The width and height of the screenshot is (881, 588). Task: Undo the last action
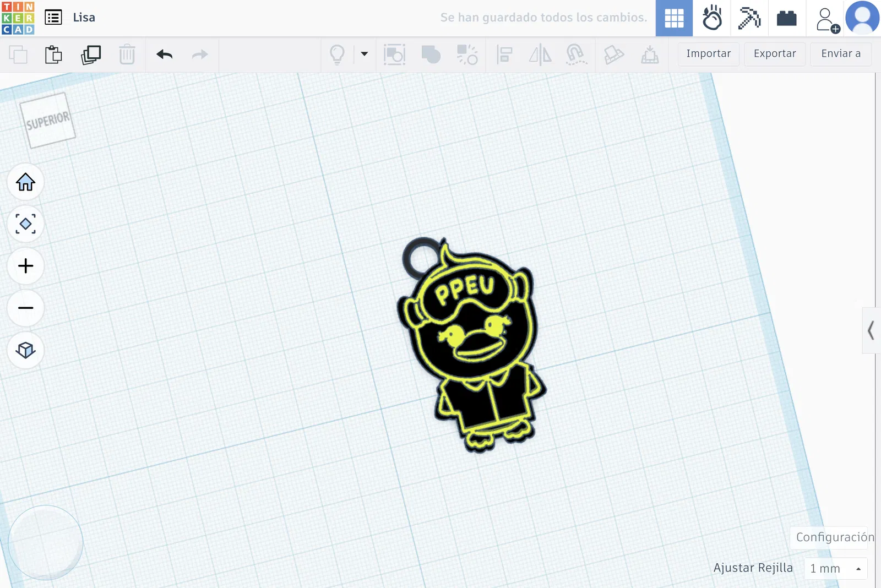click(165, 55)
